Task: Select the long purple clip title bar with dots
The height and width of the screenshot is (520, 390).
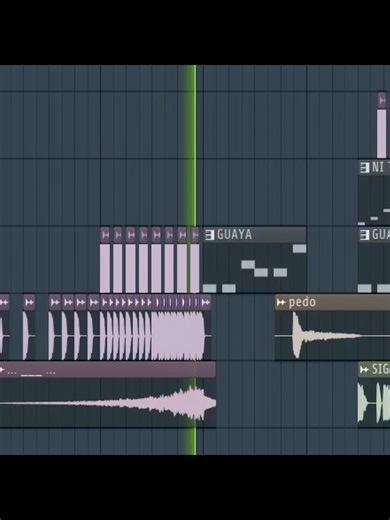Action: click(x=108, y=370)
